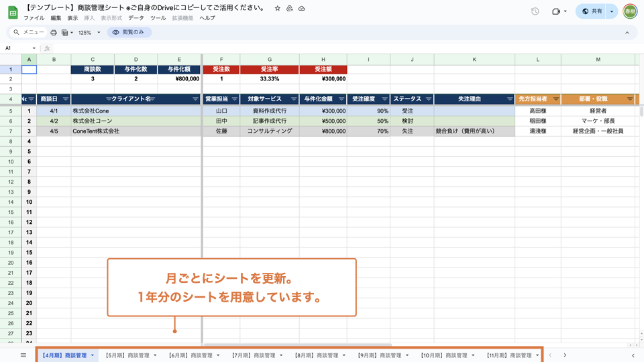This screenshot has height=362, width=644.
Task: Open version history clock icon
Action: (535, 11)
